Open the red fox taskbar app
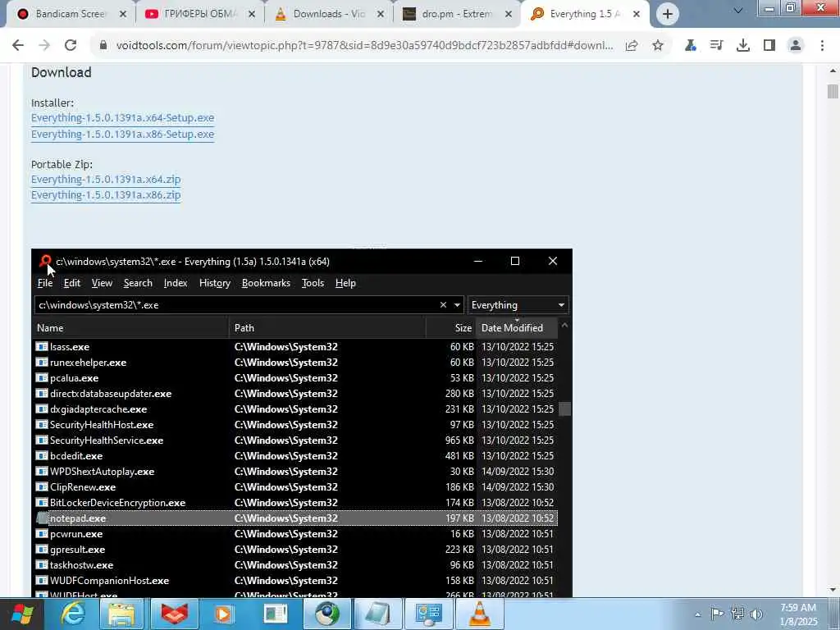Screen dimensions: 840x630 click(174, 614)
